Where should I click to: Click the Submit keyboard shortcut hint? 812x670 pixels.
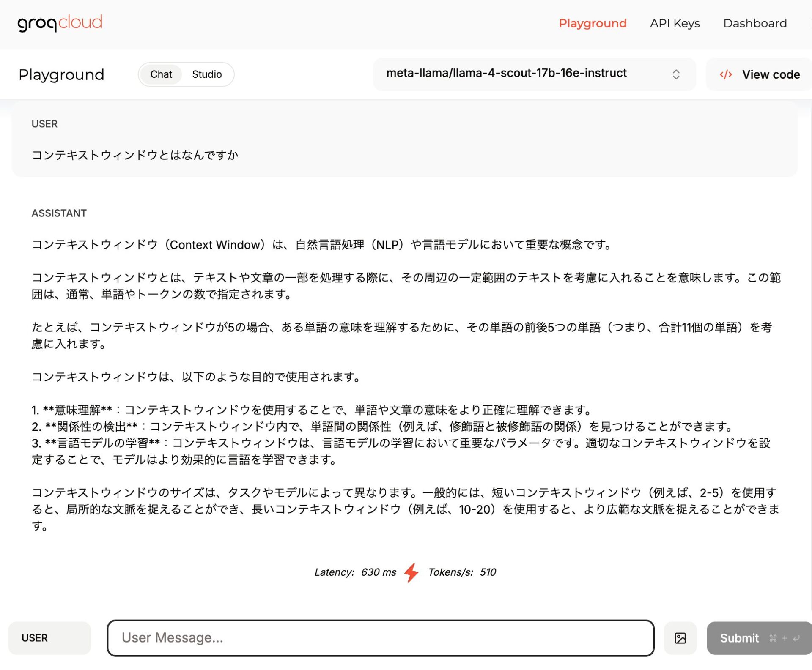pyautogui.click(x=785, y=638)
